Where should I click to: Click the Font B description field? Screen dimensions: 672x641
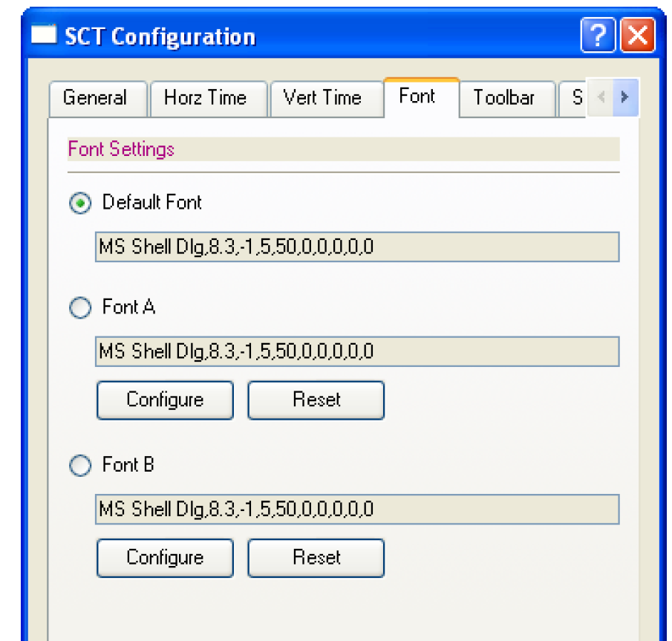pyautogui.click(x=357, y=510)
